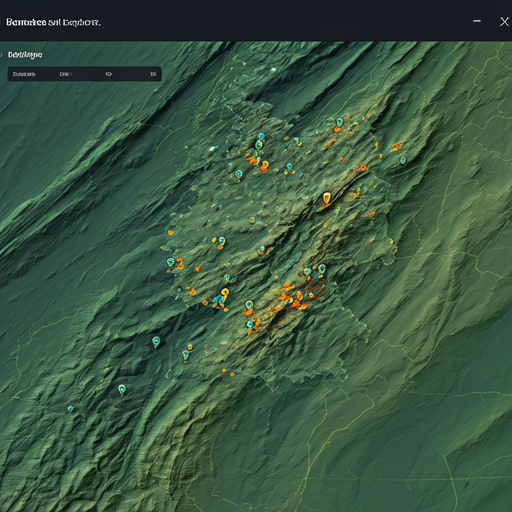The width and height of the screenshot is (512, 512).
Task: Click the rightmost item in the dark toolbar
Action: click(153, 74)
